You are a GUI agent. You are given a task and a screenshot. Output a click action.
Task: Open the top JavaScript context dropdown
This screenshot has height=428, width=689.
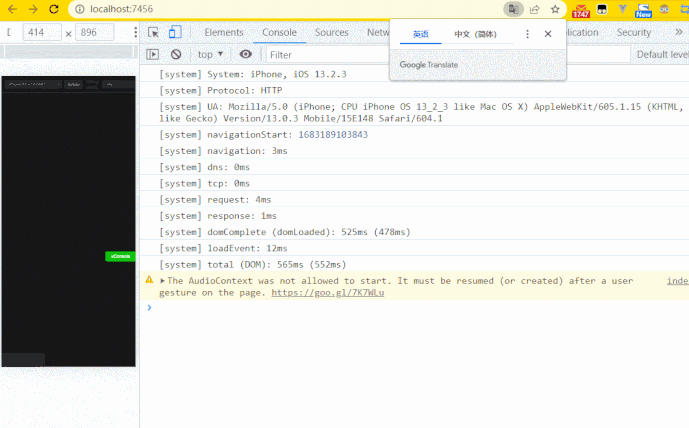[210, 54]
